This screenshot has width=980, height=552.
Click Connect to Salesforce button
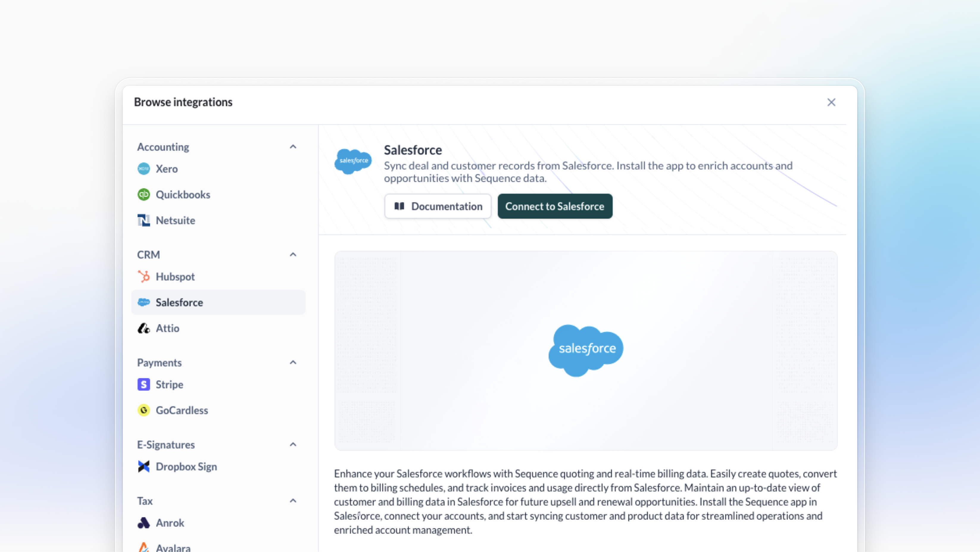point(555,206)
